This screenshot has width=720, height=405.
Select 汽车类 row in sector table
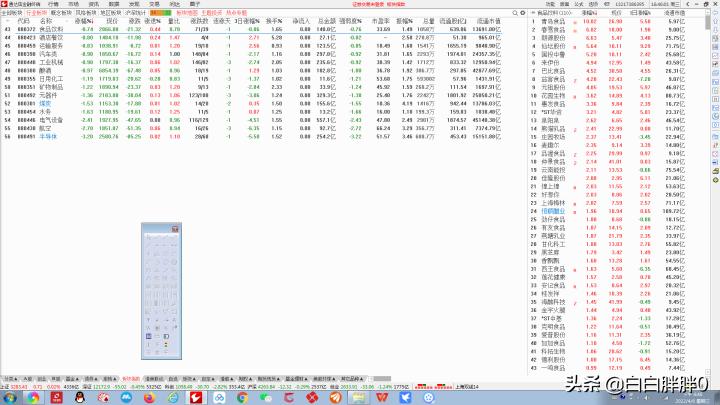[x=251, y=54]
